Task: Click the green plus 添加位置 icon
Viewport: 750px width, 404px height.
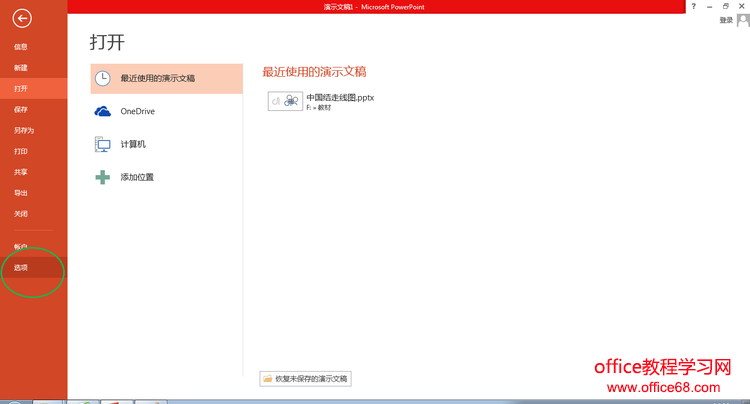Action: click(x=102, y=177)
